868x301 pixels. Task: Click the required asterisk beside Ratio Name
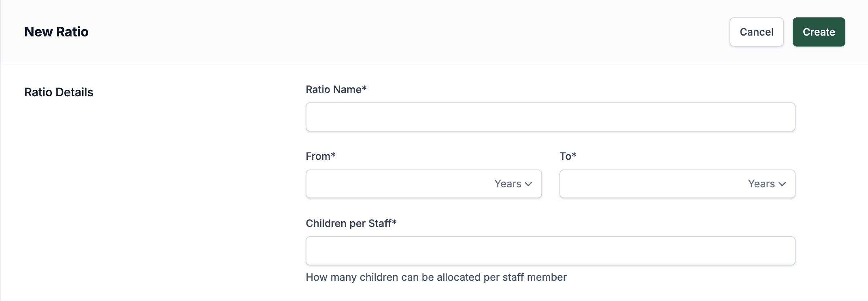[x=364, y=88]
